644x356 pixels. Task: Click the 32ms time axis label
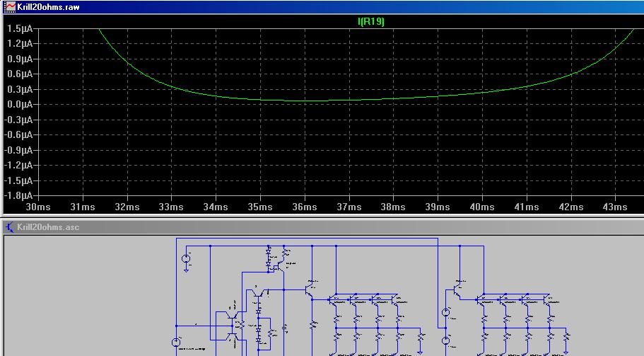pyautogui.click(x=127, y=207)
